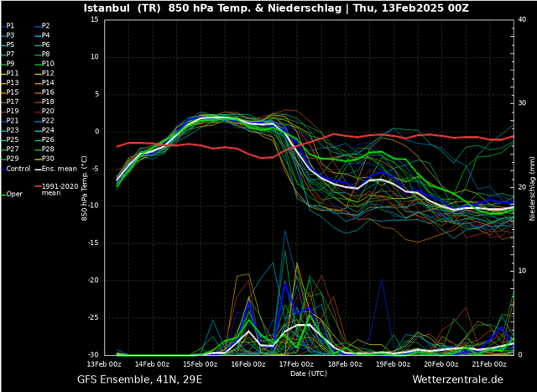Select the P26 legend entry
Image resolution: width=537 pixels, height=392 pixels.
44,139
